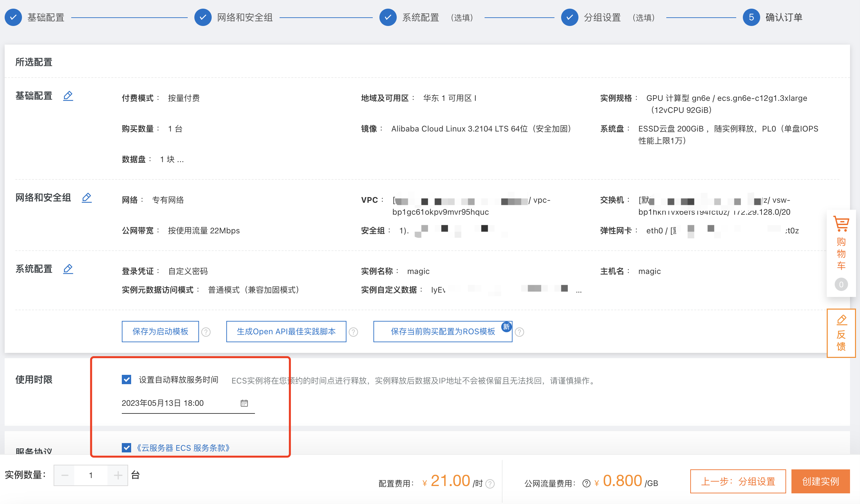Uncheck the 云服务器 ECS 服务条款 agreement
Screen dimensions: 860x504
(126, 448)
